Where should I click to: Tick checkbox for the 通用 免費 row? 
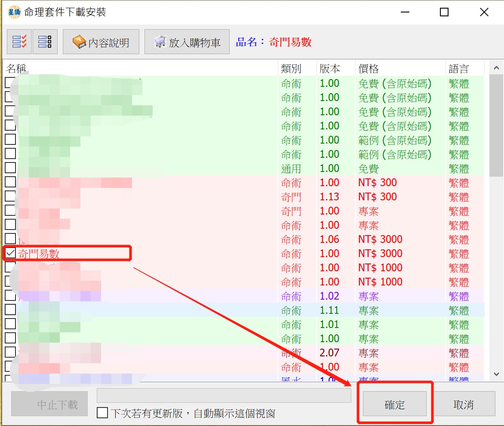click(x=10, y=168)
